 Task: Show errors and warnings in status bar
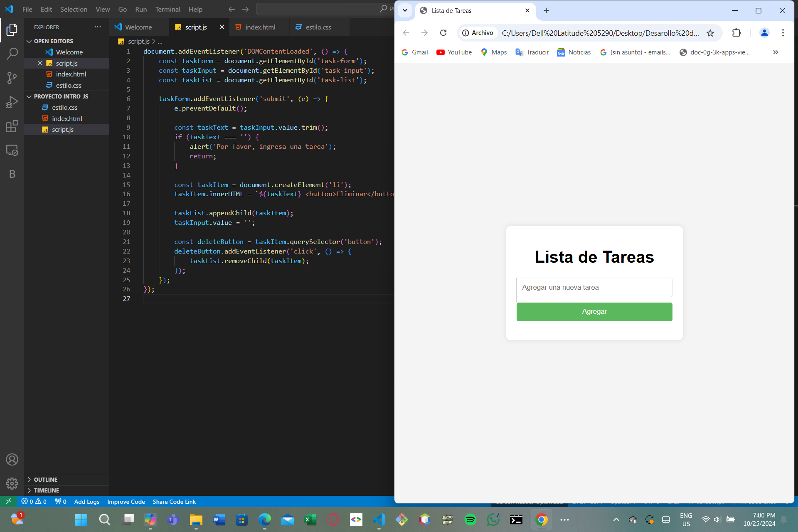(x=34, y=501)
